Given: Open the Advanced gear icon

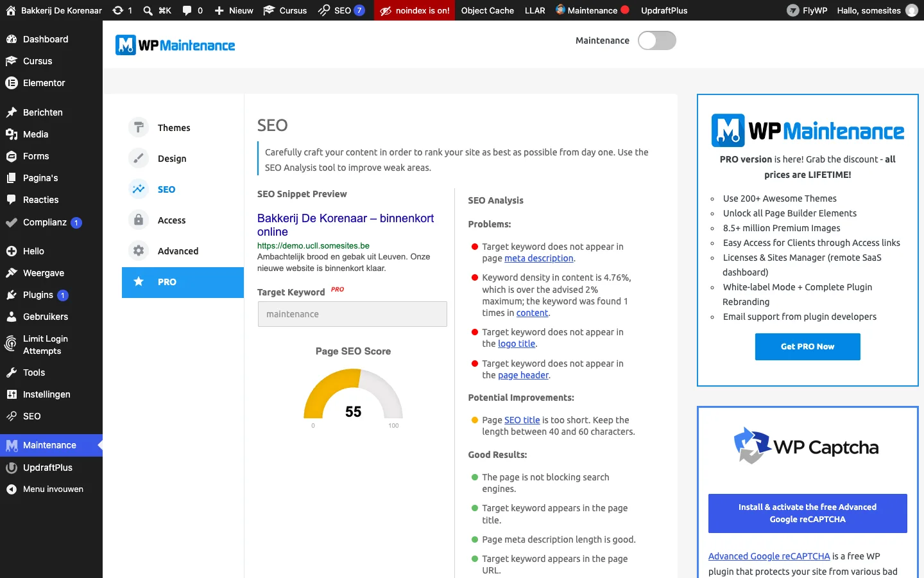Looking at the screenshot, I should [139, 250].
